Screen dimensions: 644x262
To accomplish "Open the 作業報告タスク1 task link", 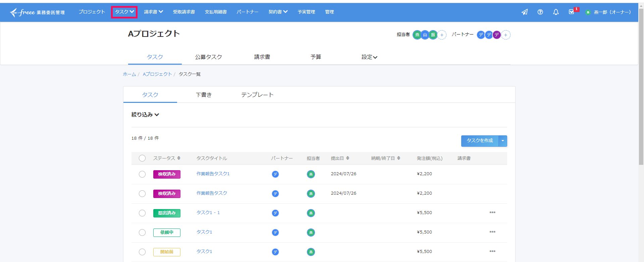I will (x=213, y=174).
